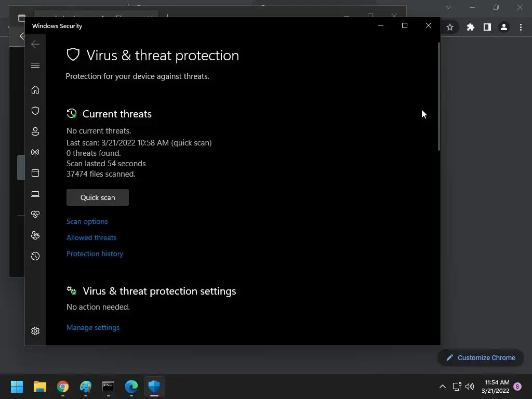Click 'No current threats.' text
The height and width of the screenshot is (399, 532).
pyautogui.click(x=99, y=131)
